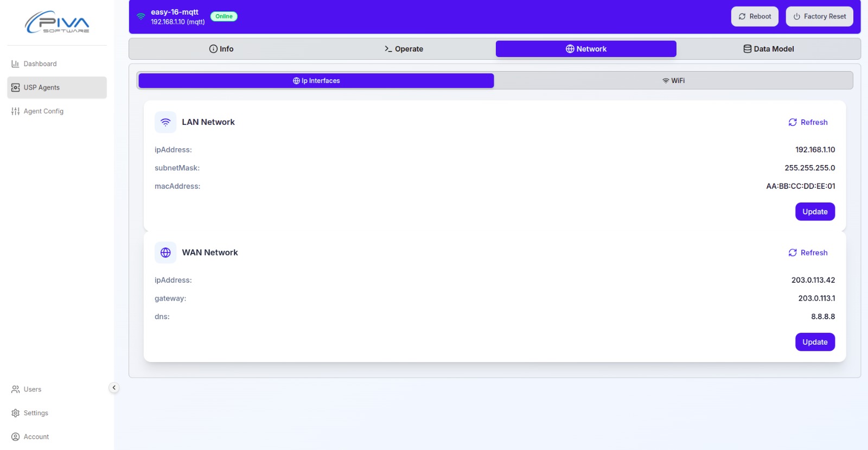868x450 pixels.
Task: Open Settings from sidebar
Action: coord(36,413)
